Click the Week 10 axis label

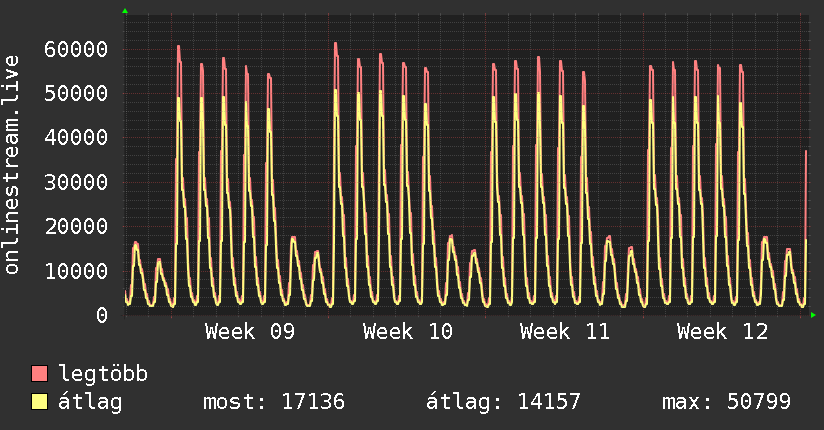(408, 332)
